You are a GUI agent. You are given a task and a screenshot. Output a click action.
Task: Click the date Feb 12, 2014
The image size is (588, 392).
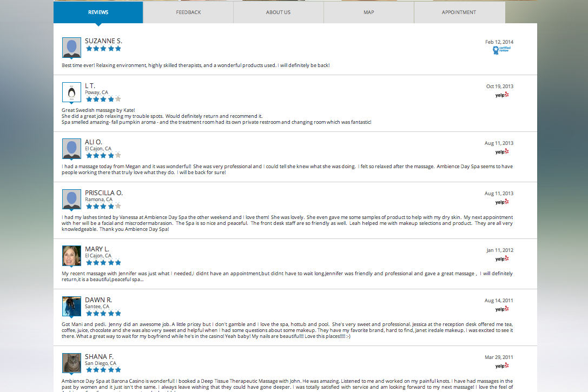pos(499,42)
